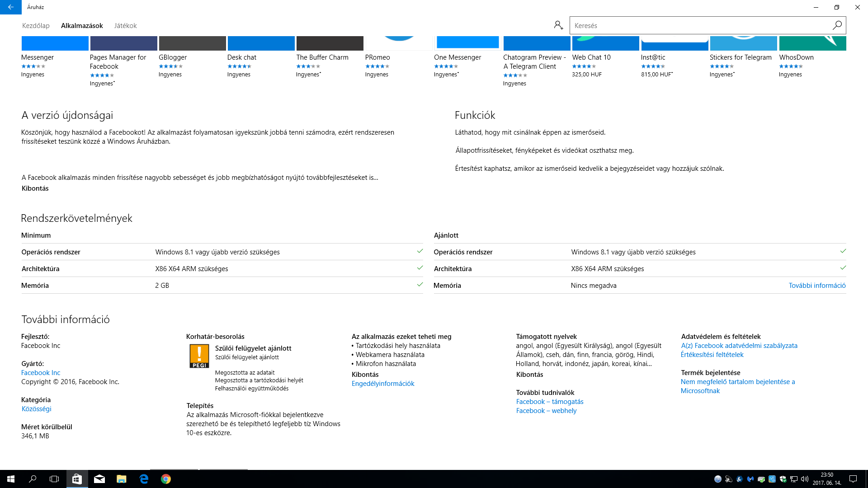
Task: Launch Chrome from the taskbar
Action: (166, 479)
